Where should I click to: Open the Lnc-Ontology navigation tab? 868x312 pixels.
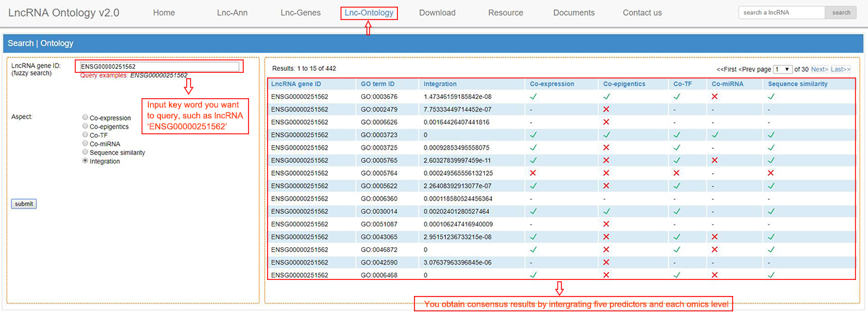point(369,13)
